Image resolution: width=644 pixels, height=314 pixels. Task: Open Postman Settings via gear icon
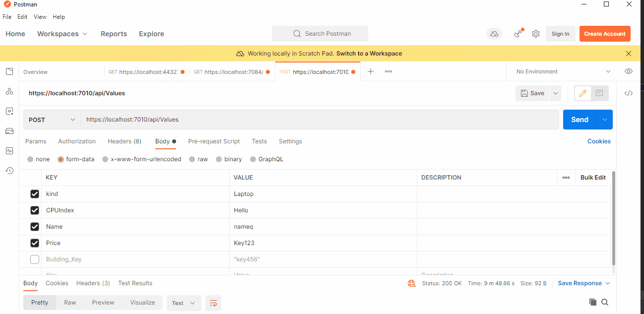535,34
